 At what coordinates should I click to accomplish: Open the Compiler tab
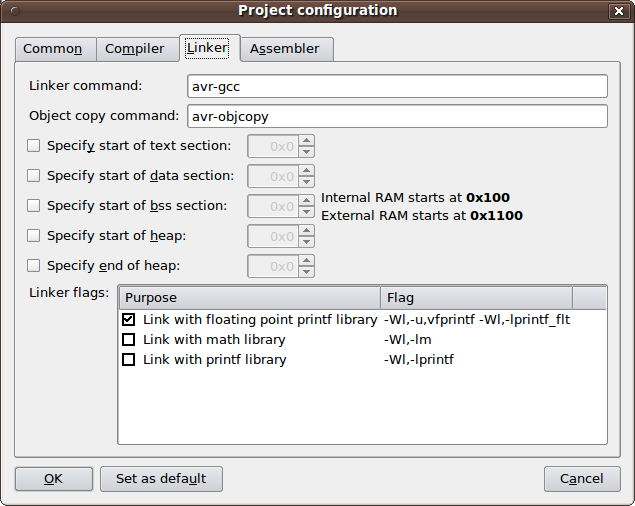point(135,49)
